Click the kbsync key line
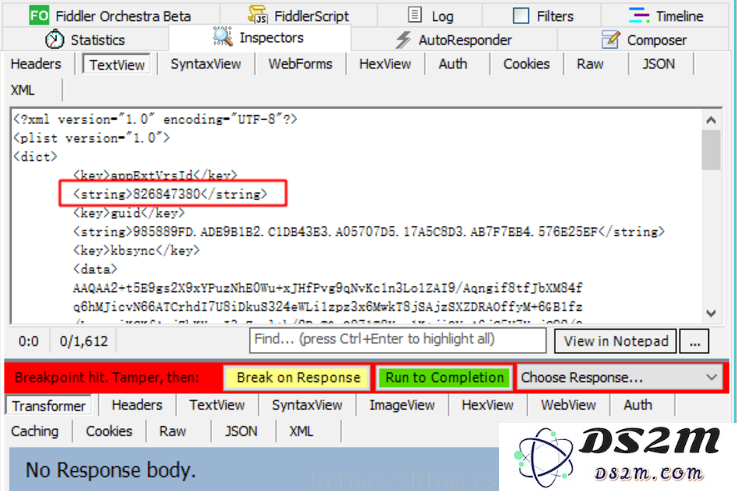 click(x=136, y=250)
